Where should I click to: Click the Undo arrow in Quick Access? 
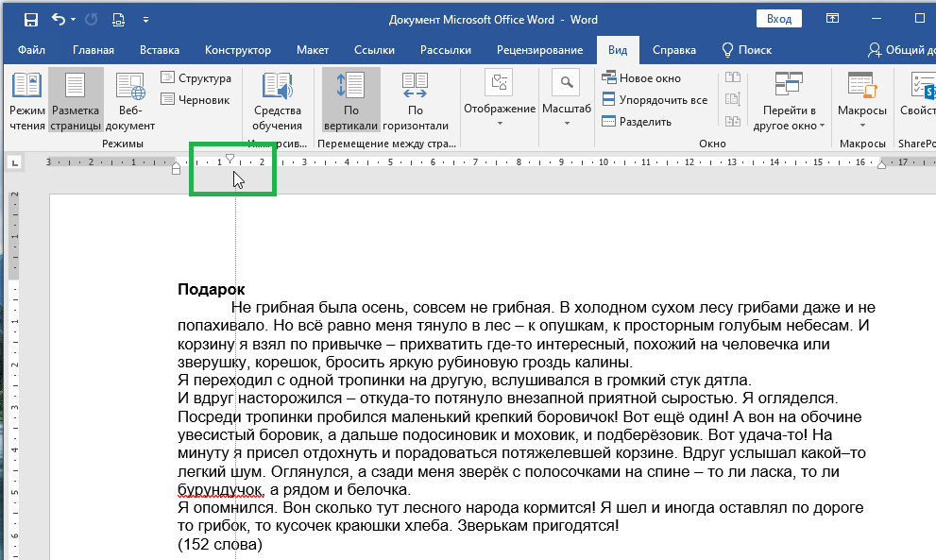59,18
